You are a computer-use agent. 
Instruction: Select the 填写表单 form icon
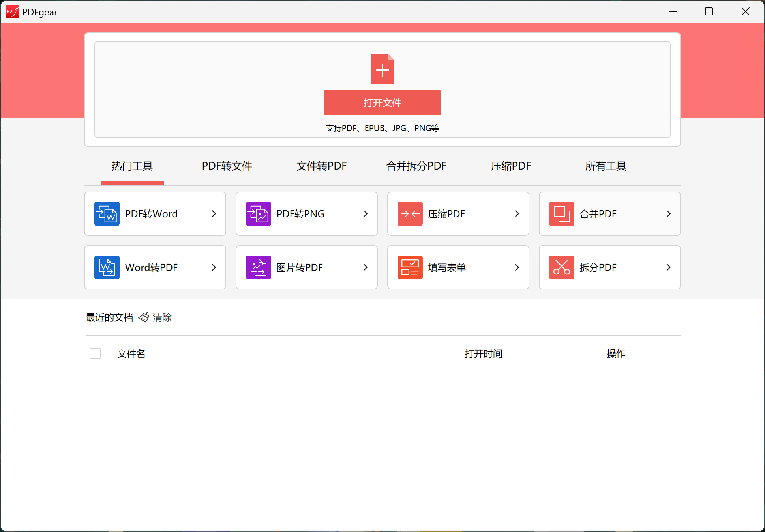pyautogui.click(x=410, y=267)
